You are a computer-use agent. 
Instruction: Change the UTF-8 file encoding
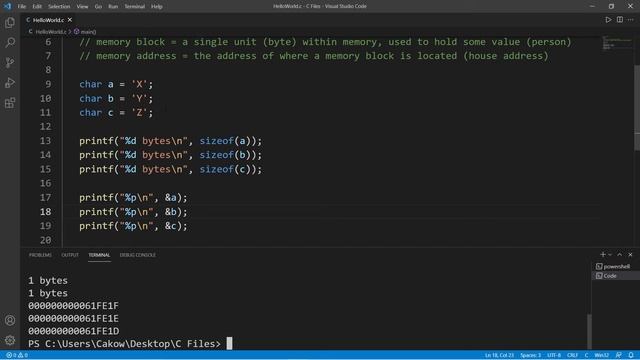coord(554,355)
